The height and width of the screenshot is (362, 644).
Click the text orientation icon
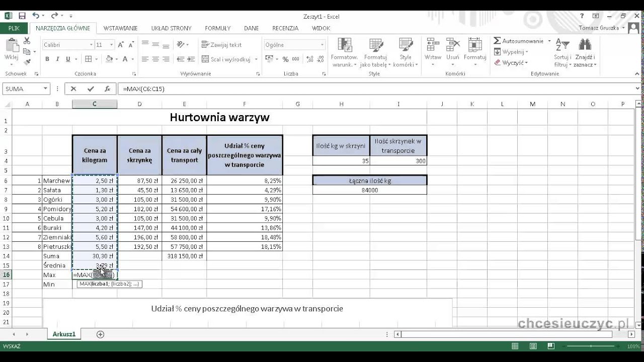coord(181,45)
